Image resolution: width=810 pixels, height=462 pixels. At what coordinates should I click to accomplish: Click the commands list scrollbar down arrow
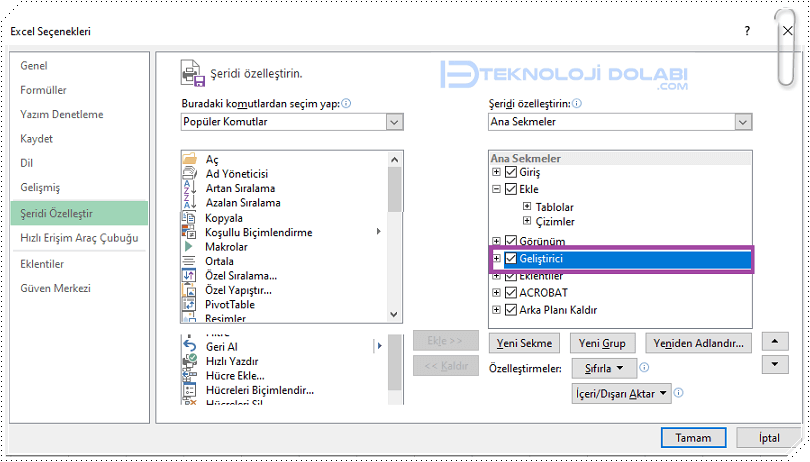coord(395,316)
